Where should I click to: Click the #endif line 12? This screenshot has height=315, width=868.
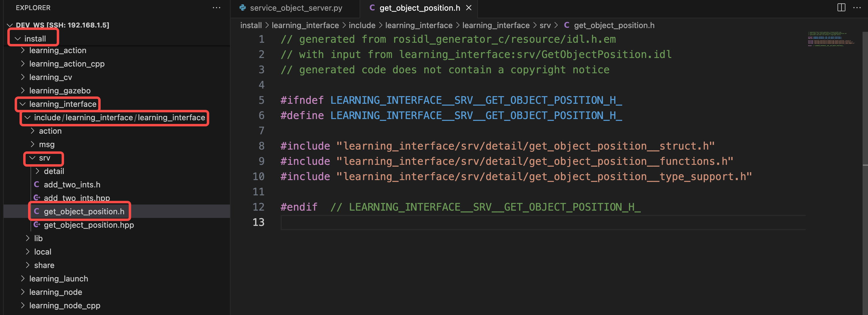point(460,207)
